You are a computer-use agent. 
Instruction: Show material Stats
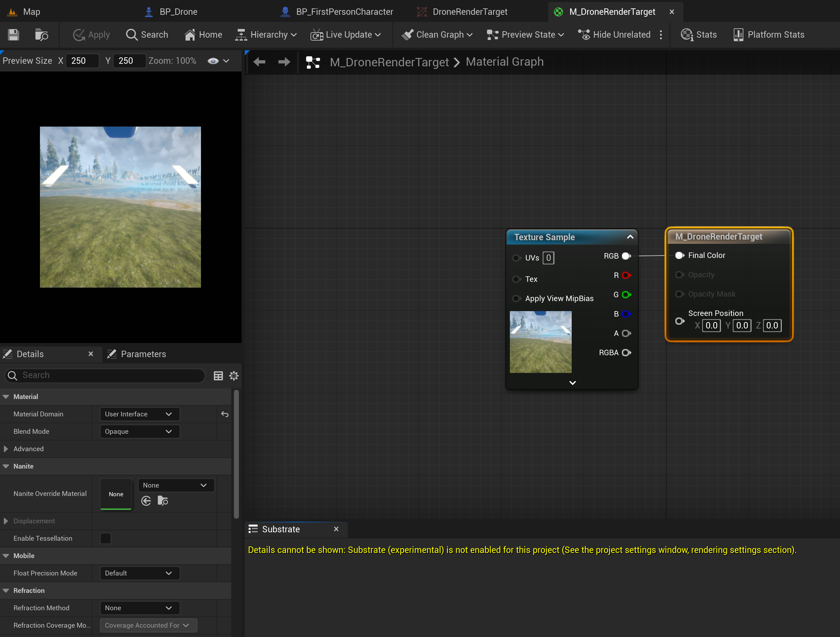click(x=699, y=34)
